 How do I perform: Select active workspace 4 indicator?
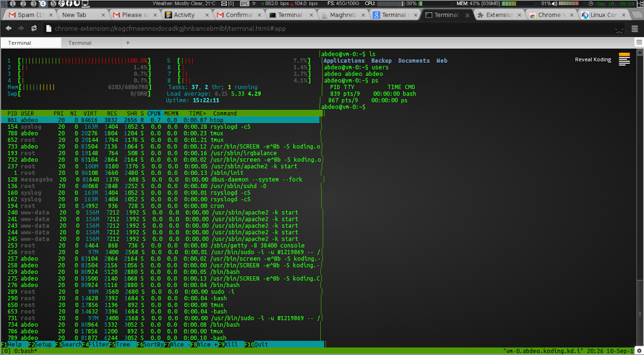point(43,3)
